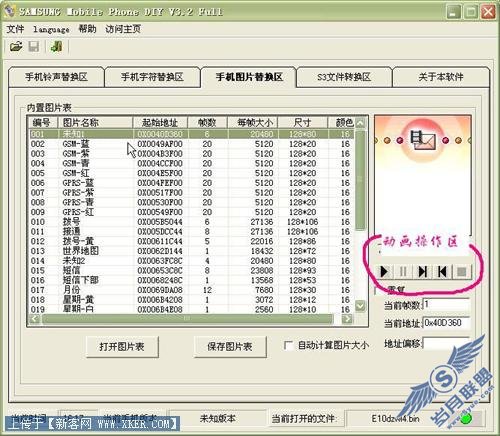Click the green building toolbar icon
This screenshot has width=500, height=436.
coord(56,46)
